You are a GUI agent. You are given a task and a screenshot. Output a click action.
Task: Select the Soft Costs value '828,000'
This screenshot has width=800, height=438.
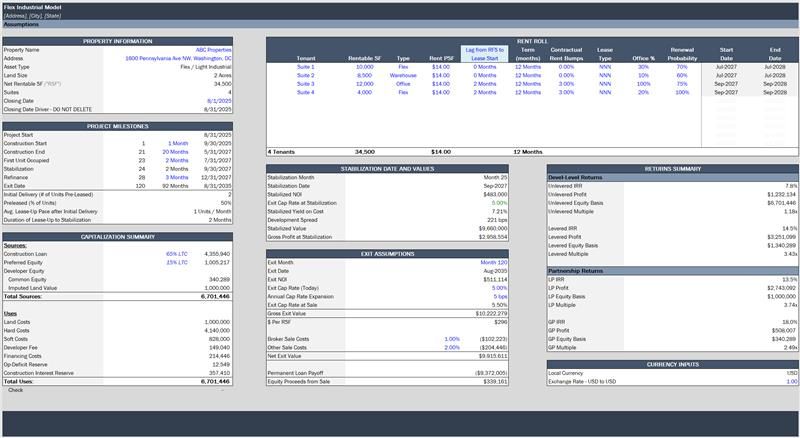coord(219,339)
